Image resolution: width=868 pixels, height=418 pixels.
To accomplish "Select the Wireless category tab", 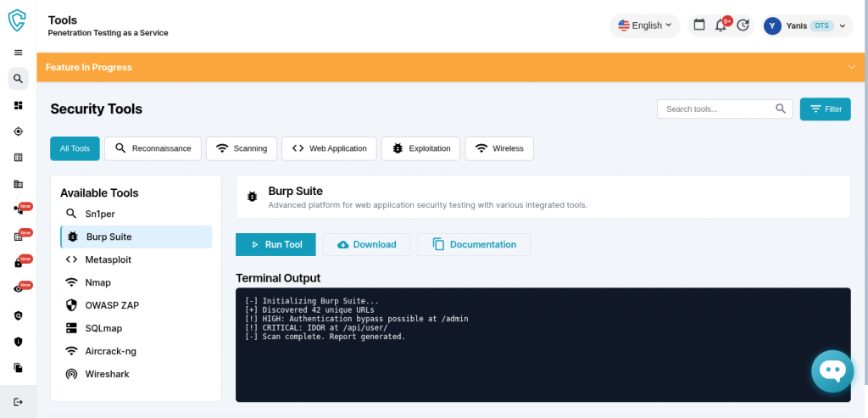I will (x=499, y=148).
